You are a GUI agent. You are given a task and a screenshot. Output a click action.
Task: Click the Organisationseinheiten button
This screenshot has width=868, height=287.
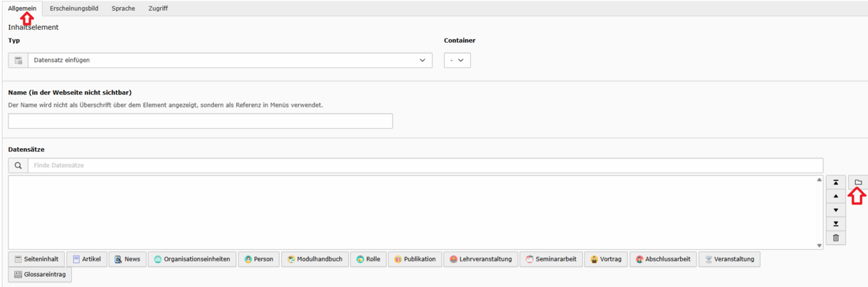click(x=192, y=259)
